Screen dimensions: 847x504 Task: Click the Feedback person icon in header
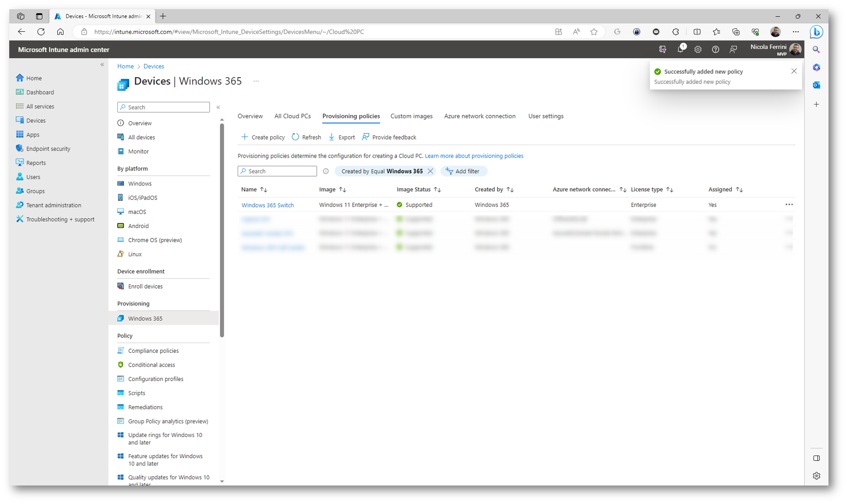coord(733,49)
